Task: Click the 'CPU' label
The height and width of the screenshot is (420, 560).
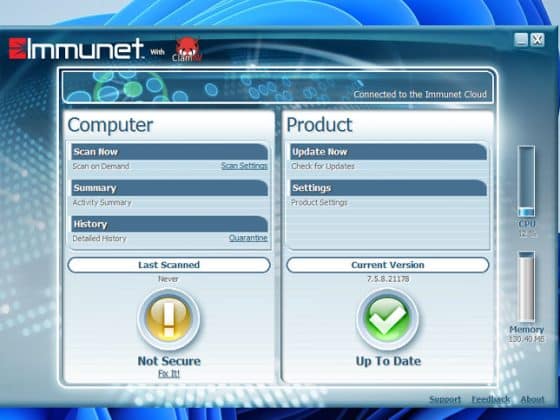Action: coord(527,224)
